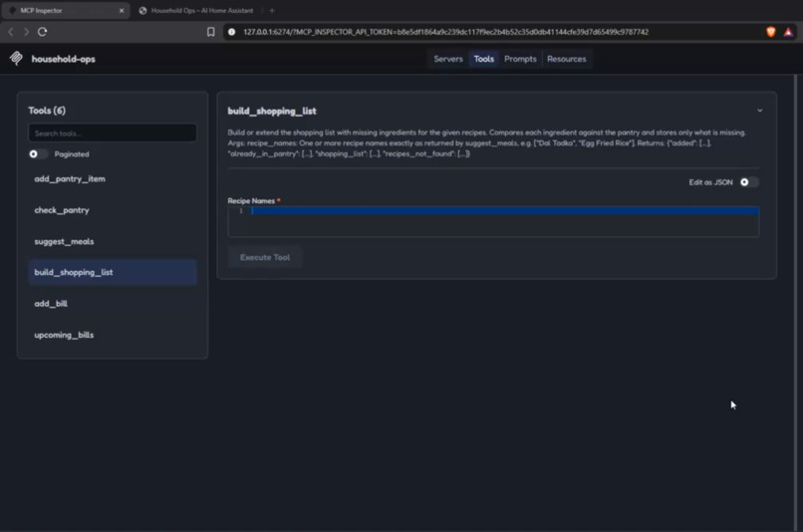Select the add_pantry_item tool
The height and width of the screenshot is (532, 803).
(x=113, y=178)
